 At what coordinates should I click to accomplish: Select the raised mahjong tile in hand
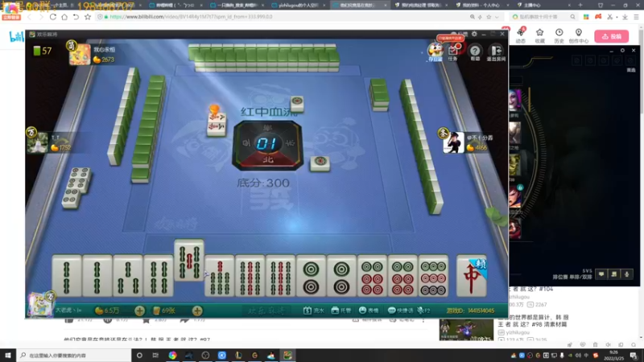(189, 260)
